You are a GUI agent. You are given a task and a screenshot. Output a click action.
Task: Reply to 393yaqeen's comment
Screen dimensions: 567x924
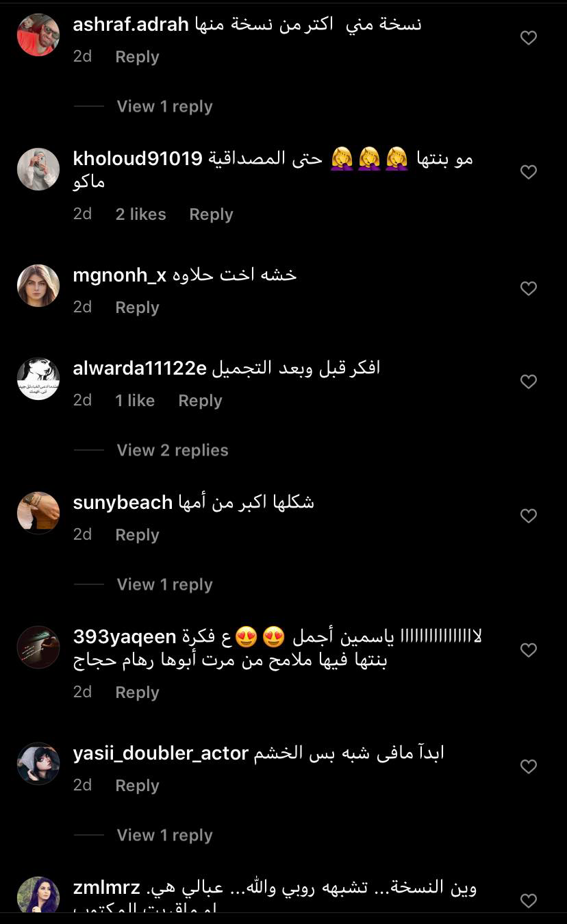(137, 692)
